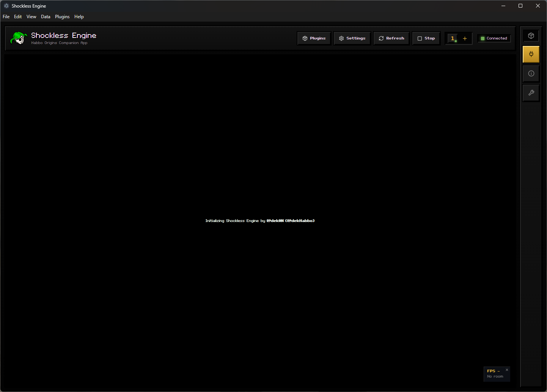Open the wrench tools icon in sidebar
Viewport: 547px width, 392px height.
click(x=531, y=93)
